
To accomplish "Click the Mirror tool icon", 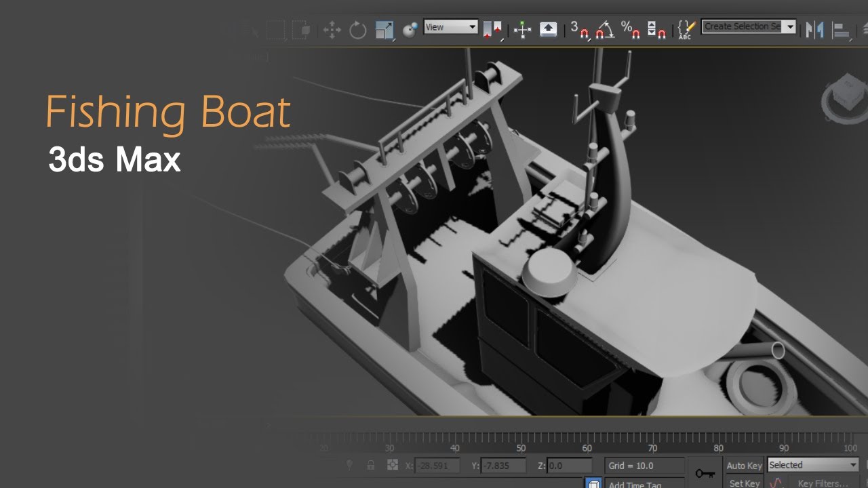I will click(814, 30).
